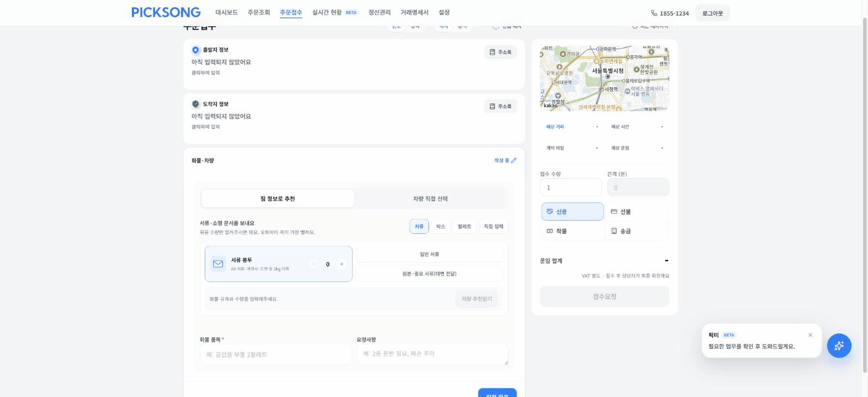
Task: Select 송금 payment method
Action: click(637, 231)
